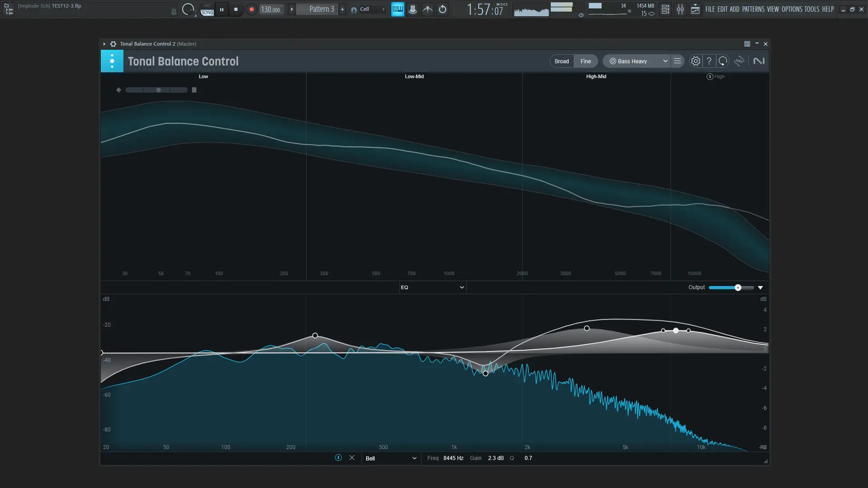Click the reset loop arrow icon
The height and width of the screenshot is (488, 868).
click(723, 61)
